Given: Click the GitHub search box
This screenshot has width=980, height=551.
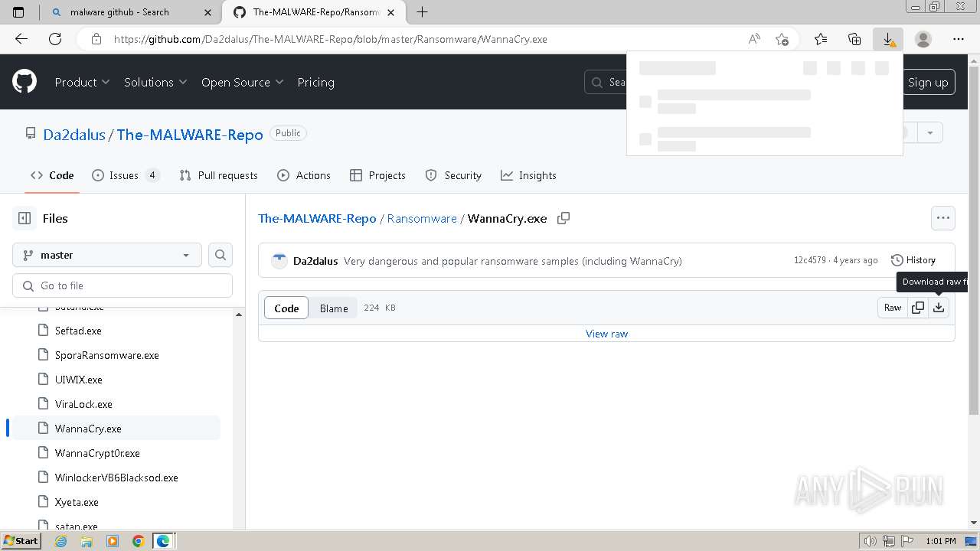Looking at the screenshot, I should click(606, 82).
